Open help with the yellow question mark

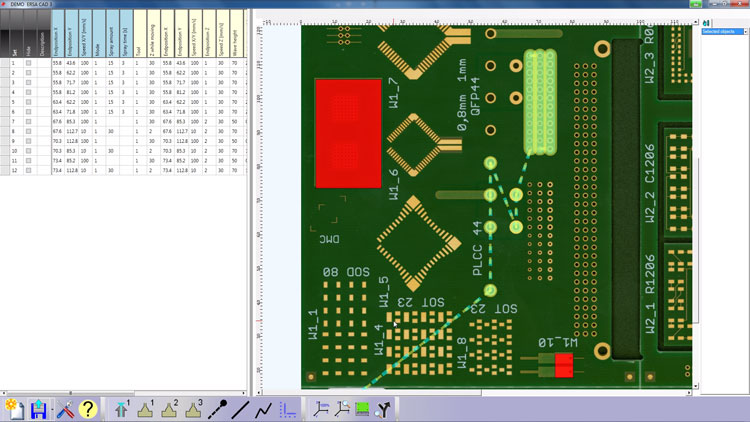(x=88, y=409)
